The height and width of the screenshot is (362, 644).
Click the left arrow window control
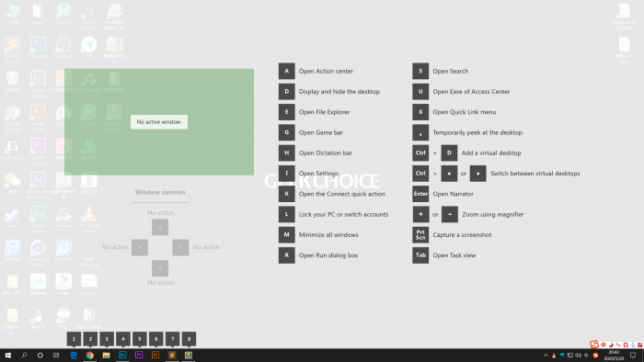140,247
